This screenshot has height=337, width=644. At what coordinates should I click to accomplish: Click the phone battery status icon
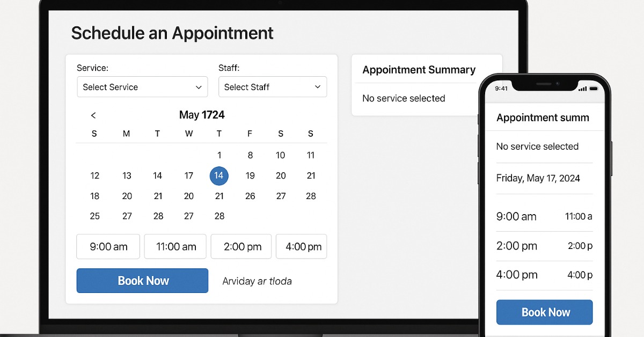[594, 89]
